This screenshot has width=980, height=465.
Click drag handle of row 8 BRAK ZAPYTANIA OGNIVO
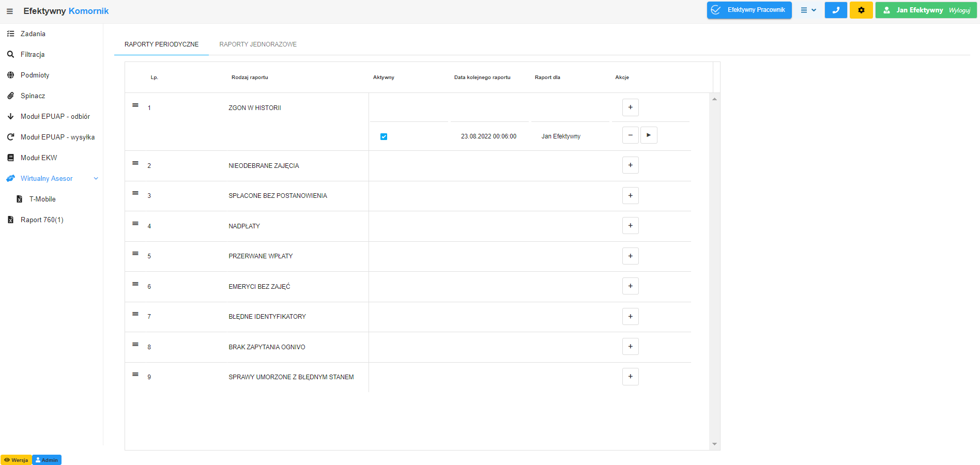point(135,344)
